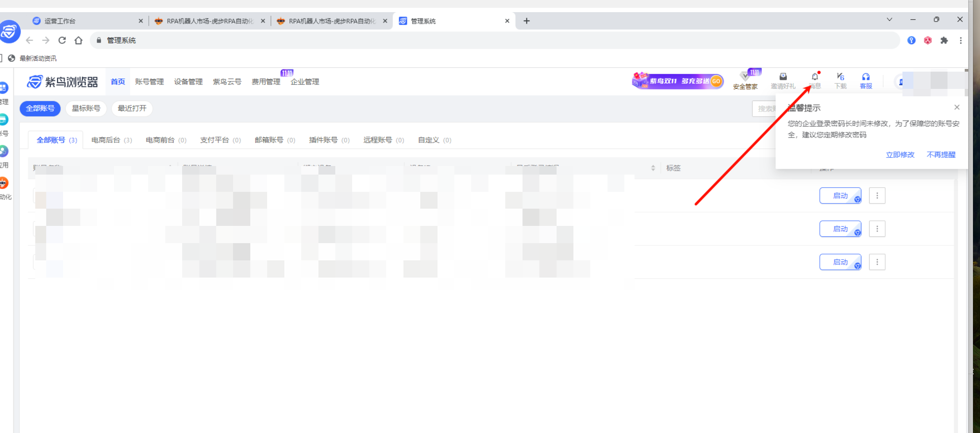Select the 星标账号 filter pill
980x433 pixels.
pos(86,108)
